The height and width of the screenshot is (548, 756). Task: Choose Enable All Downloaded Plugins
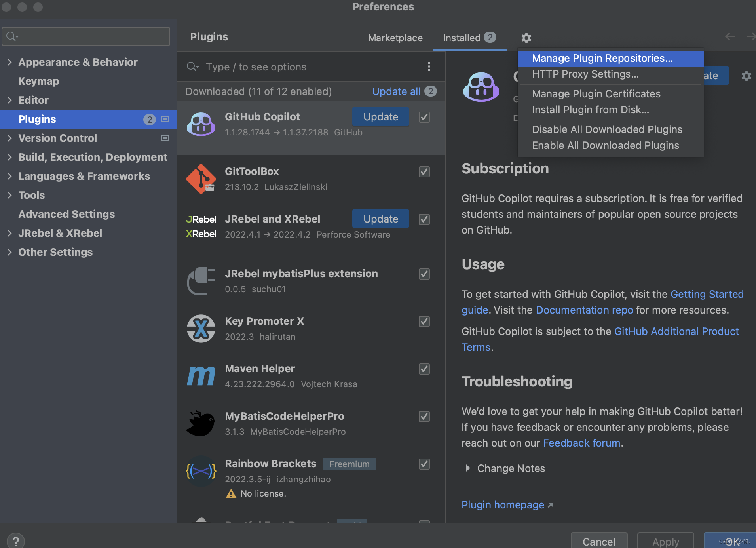point(611,145)
